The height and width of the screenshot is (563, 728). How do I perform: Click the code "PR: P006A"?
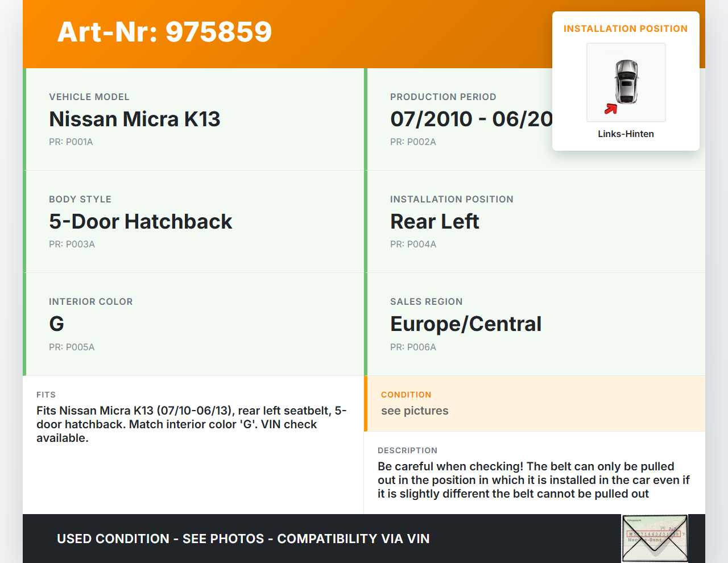click(413, 347)
